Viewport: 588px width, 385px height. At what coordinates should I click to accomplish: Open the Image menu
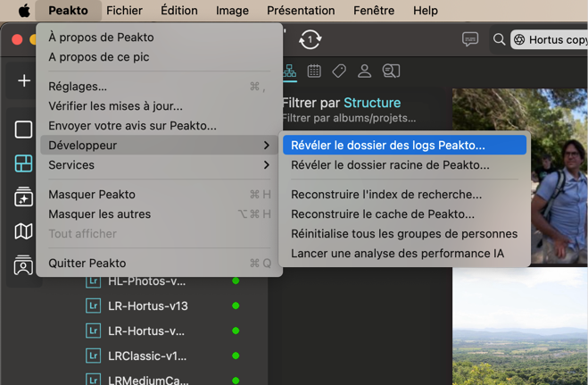tap(232, 11)
